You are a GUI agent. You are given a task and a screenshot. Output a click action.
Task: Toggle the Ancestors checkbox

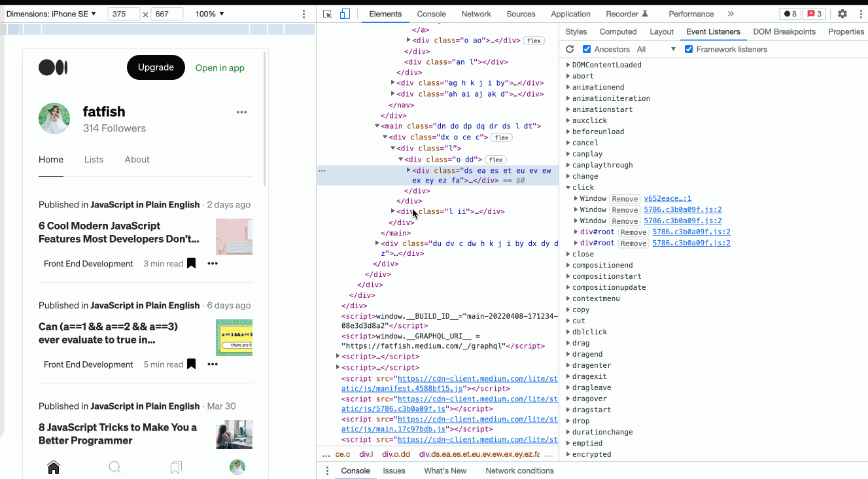587,49
